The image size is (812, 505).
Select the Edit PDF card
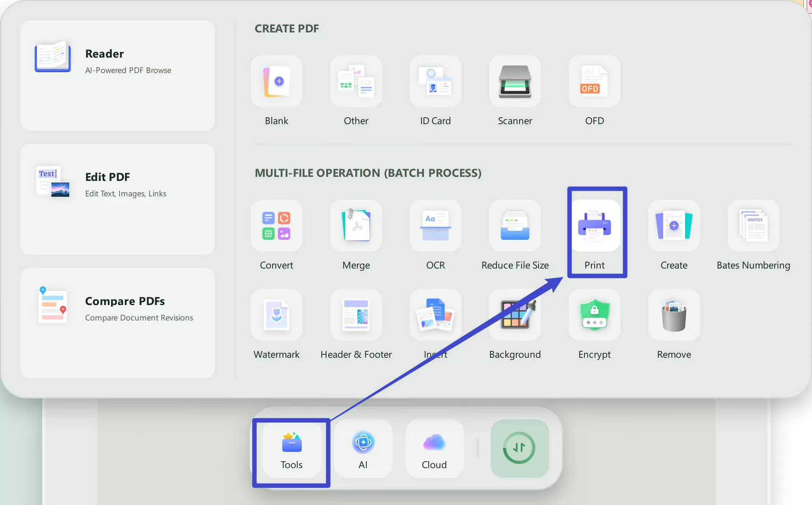[118, 199]
